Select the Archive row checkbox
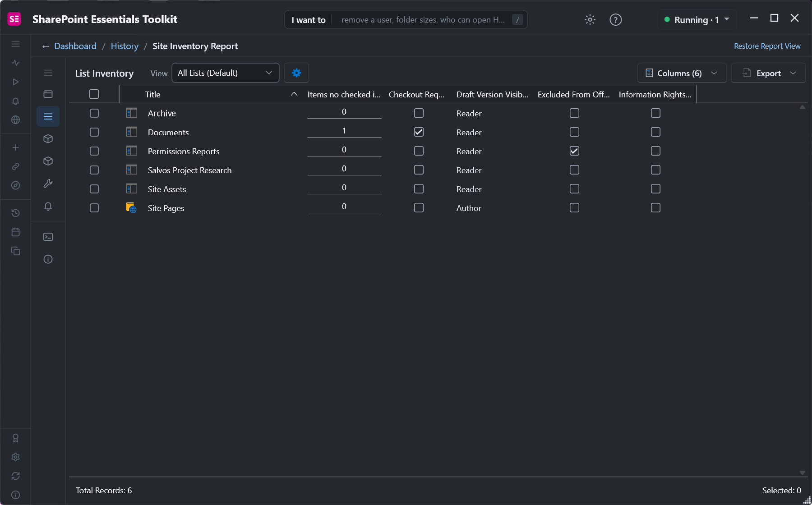This screenshot has width=812, height=505. tap(94, 113)
